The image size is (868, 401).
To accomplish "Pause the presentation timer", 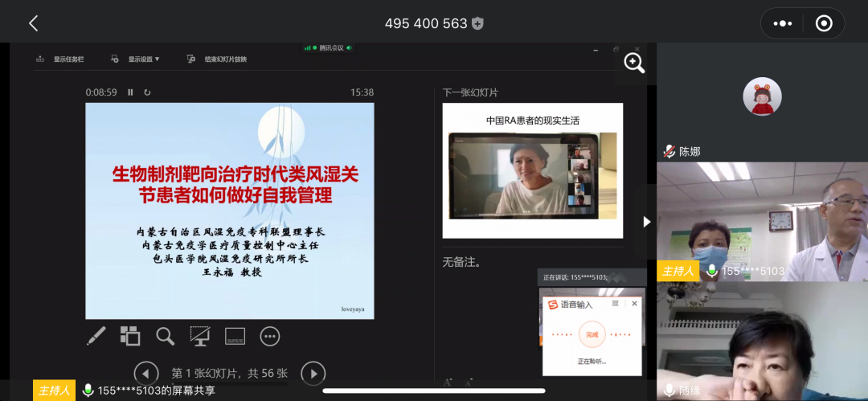I will (130, 92).
